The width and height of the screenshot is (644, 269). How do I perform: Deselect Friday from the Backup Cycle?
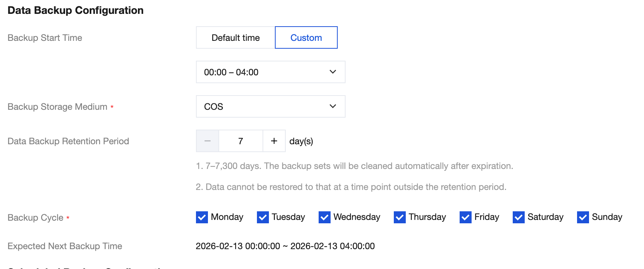pos(466,217)
